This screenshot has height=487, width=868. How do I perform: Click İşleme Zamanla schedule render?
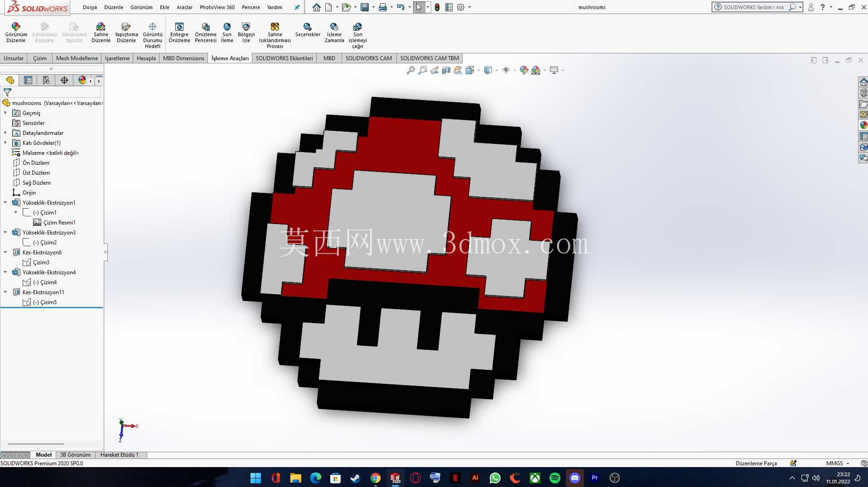(334, 33)
